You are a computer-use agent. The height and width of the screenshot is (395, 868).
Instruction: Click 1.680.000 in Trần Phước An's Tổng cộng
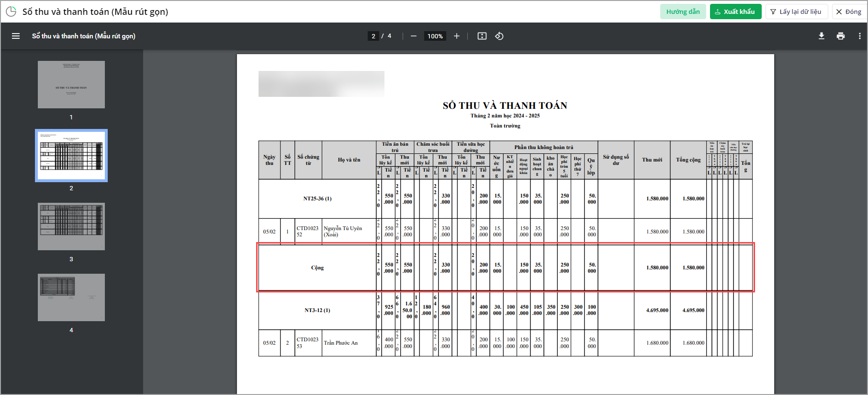pos(693,343)
